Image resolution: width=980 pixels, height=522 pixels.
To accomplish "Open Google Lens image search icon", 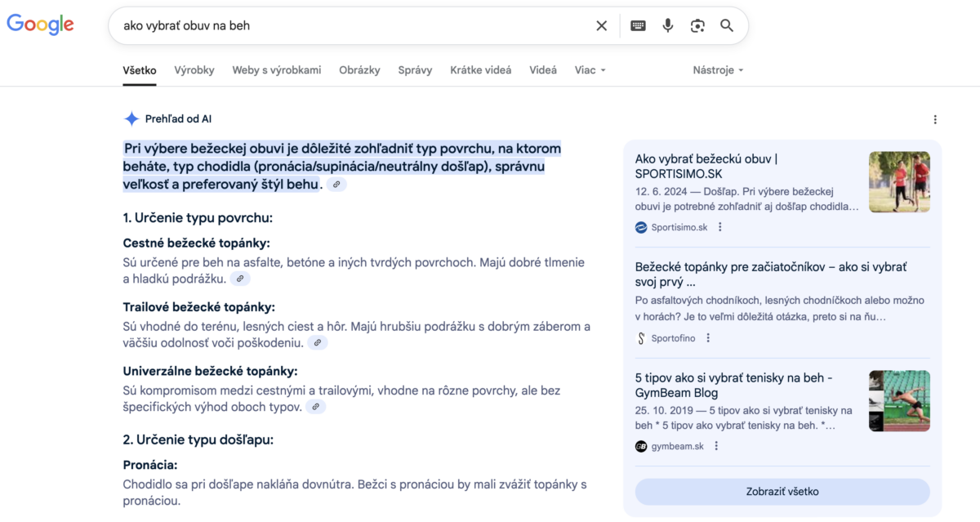I will [x=697, y=25].
